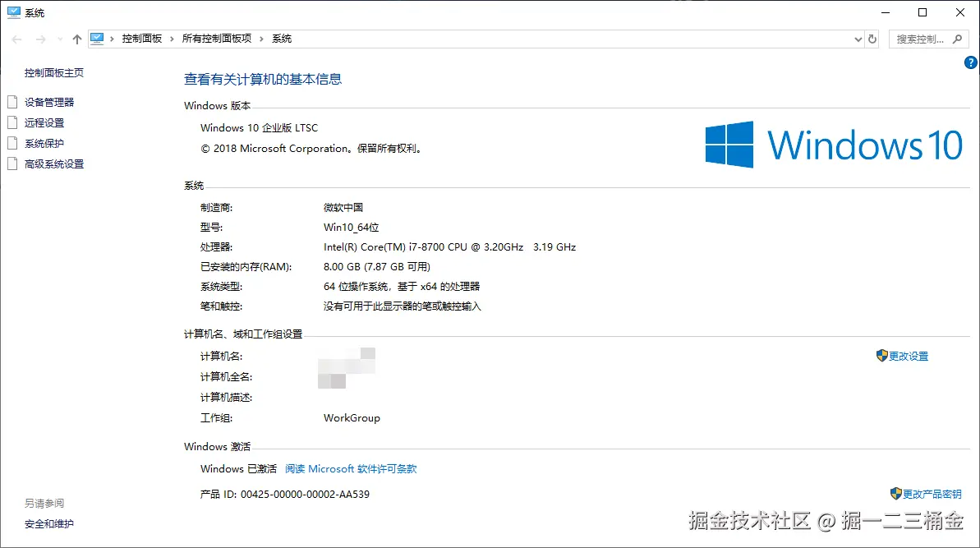Click the Windows 10 logo
980x548 pixels.
click(834, 145)
